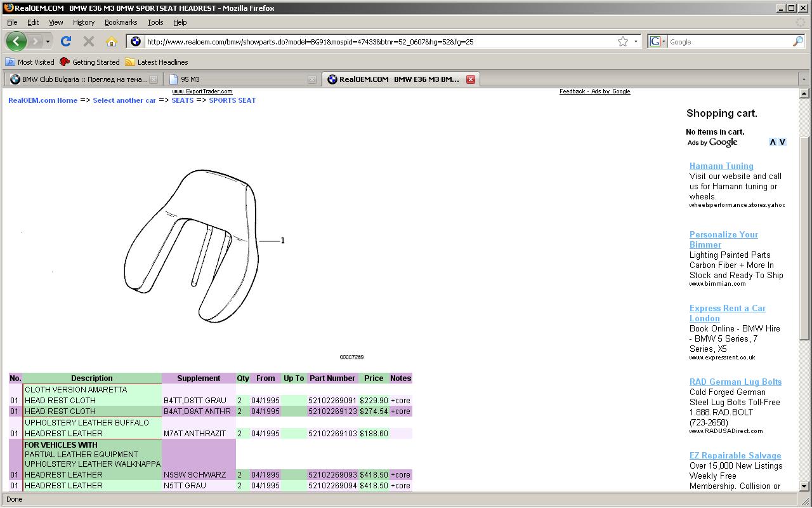
Task: Go to the Home page icon
Action: [112, 41]
